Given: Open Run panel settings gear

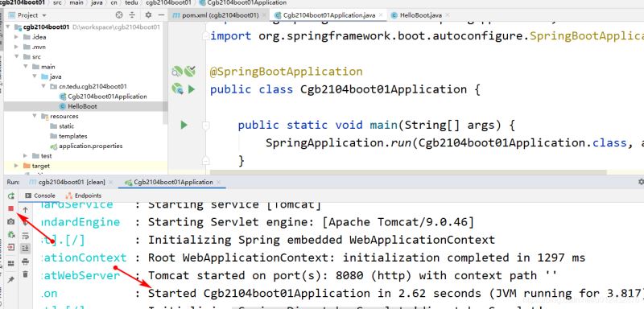Looking at the screenshot, I should [x=641, y=182].
